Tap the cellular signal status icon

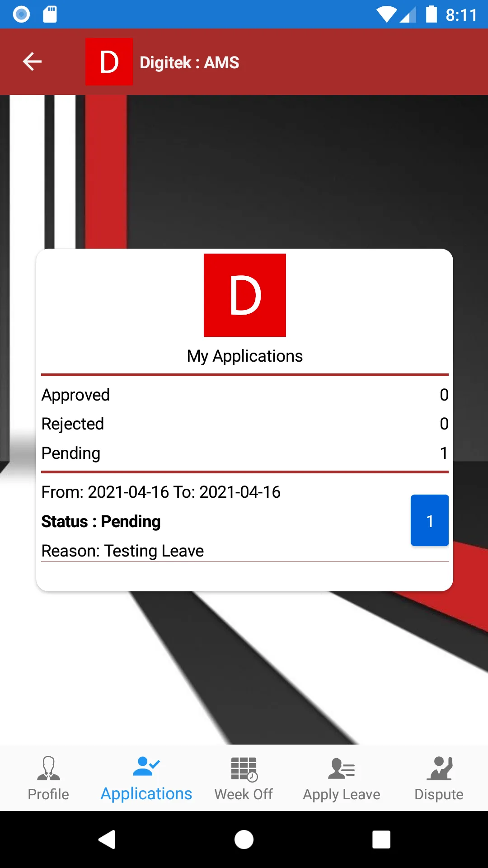(408, 15)
